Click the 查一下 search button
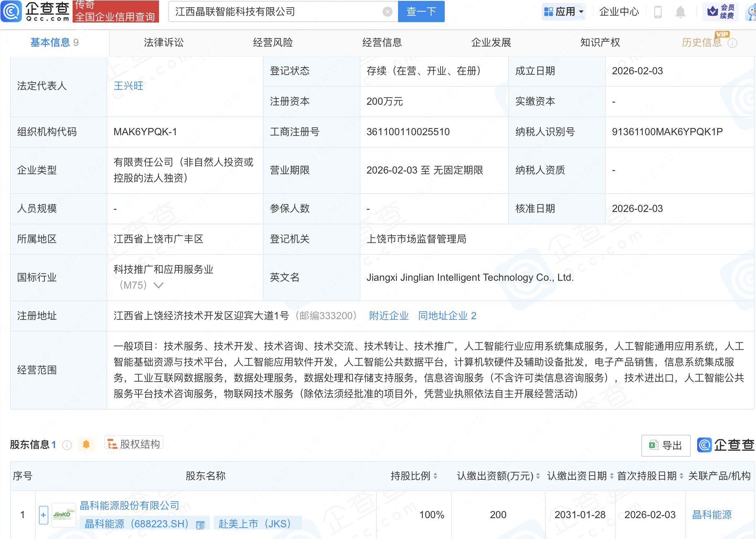Image resolution: width=756 pixels, height=539 pixels. pos(421,11)
